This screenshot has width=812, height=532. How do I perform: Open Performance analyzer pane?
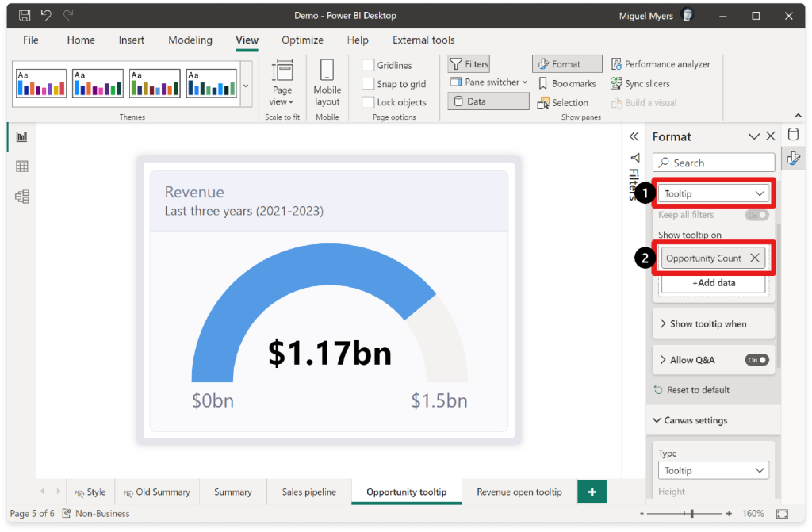(x=661, y=64)
